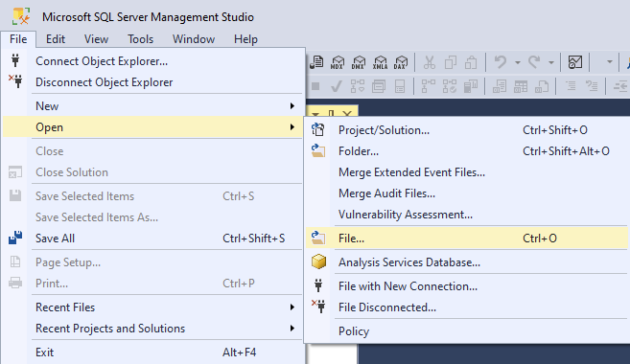The width and height of the screenshot is (630, 364).
Task: Click the DAX query toolbar icon
Action: [x=401, y=62]
